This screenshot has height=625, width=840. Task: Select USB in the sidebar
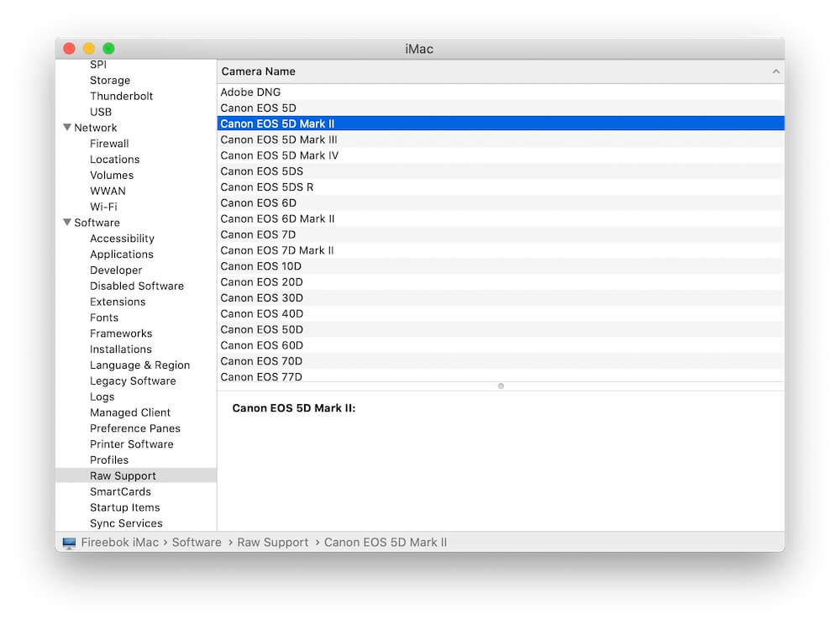(101, 112)
